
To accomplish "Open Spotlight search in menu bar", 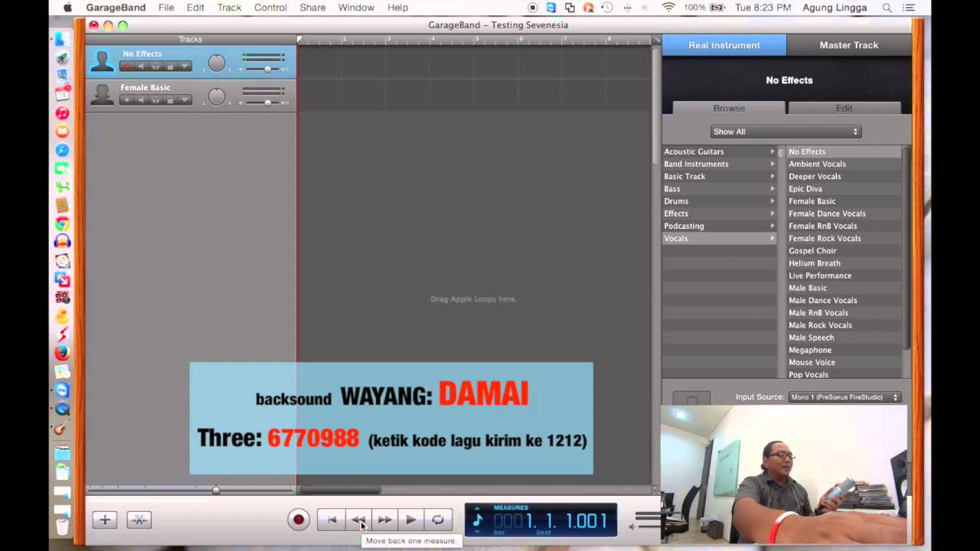I will tap(887, 8).
